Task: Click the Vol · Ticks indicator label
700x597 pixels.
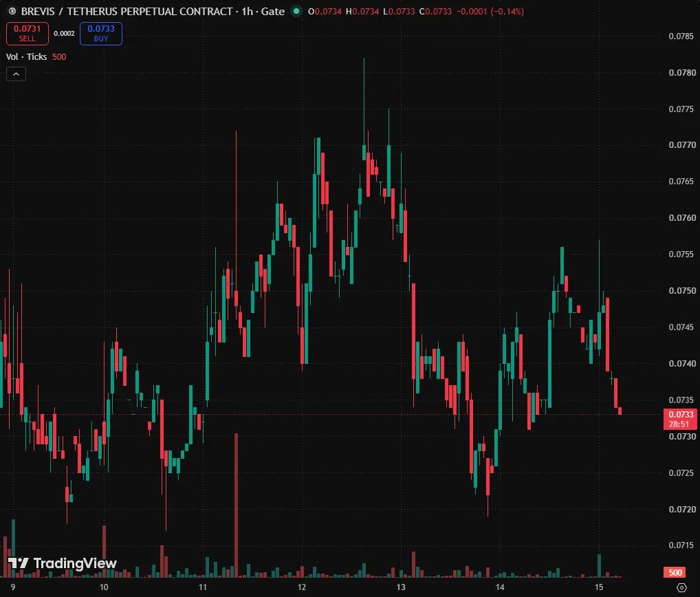Action: tap(26, 56)
